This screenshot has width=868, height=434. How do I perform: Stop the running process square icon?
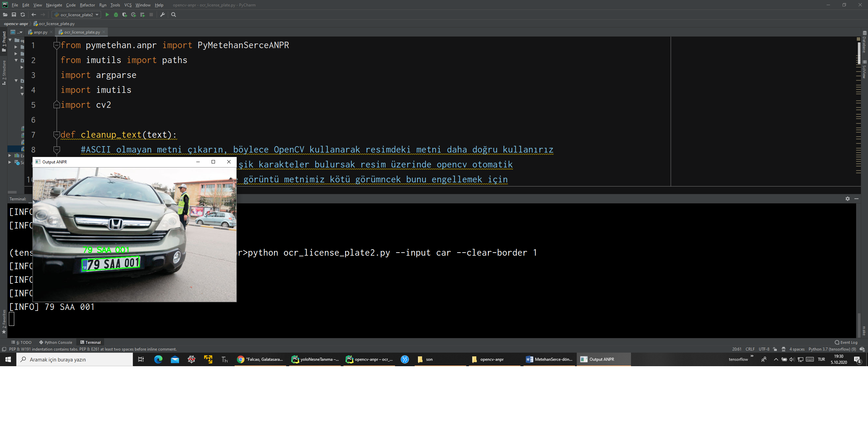tap(151, 15)
